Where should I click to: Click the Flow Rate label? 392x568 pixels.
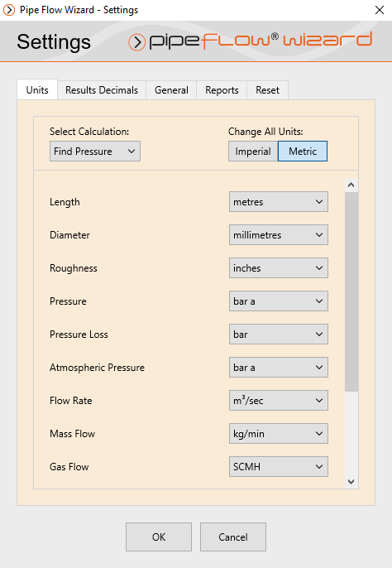coord(71,401)
